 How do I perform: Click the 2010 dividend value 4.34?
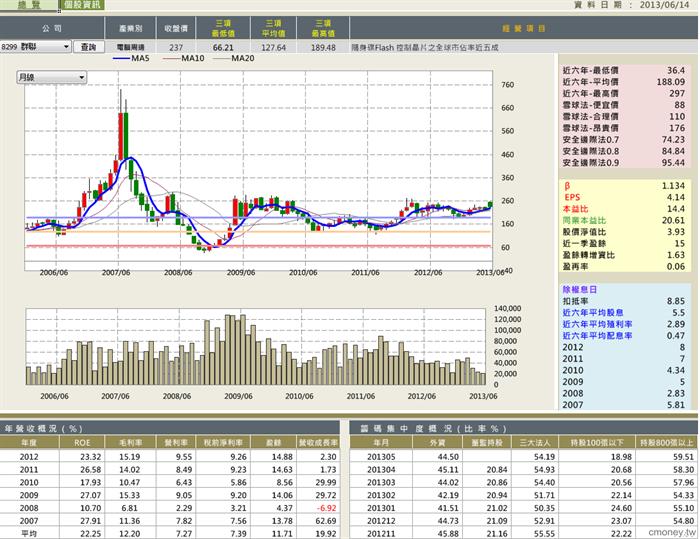(x=675, y=370)
